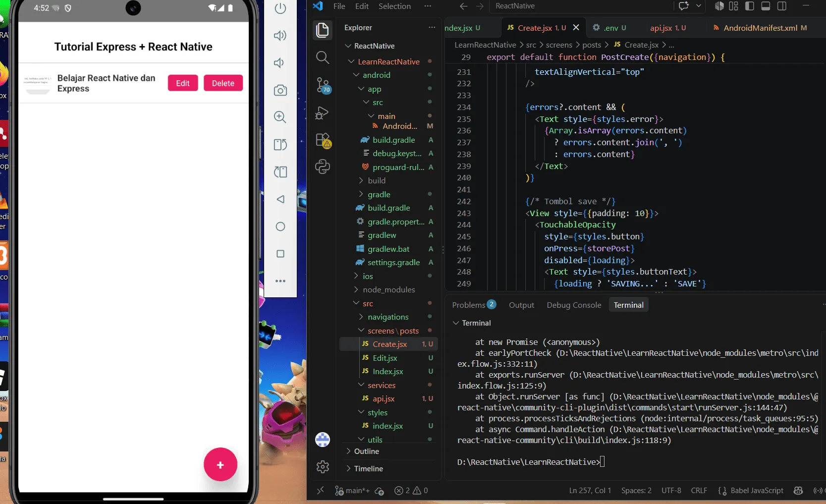826x504 pixels.
Task: Open the File menu
Action: click(x=339, y=6)
